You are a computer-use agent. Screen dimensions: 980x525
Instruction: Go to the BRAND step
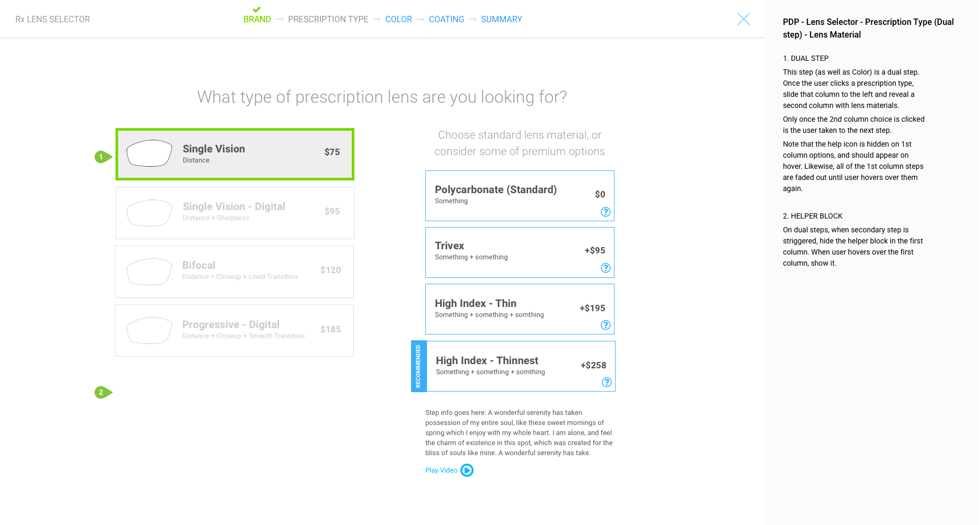[257, 20]
